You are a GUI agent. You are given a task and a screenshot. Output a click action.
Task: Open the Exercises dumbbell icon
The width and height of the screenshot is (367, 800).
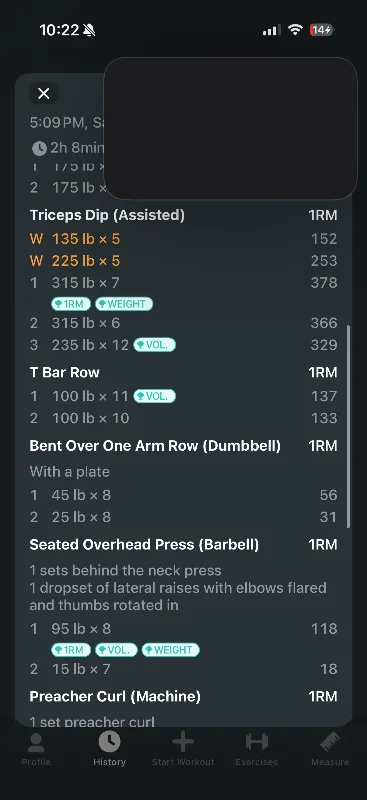(x=257, y=742)
